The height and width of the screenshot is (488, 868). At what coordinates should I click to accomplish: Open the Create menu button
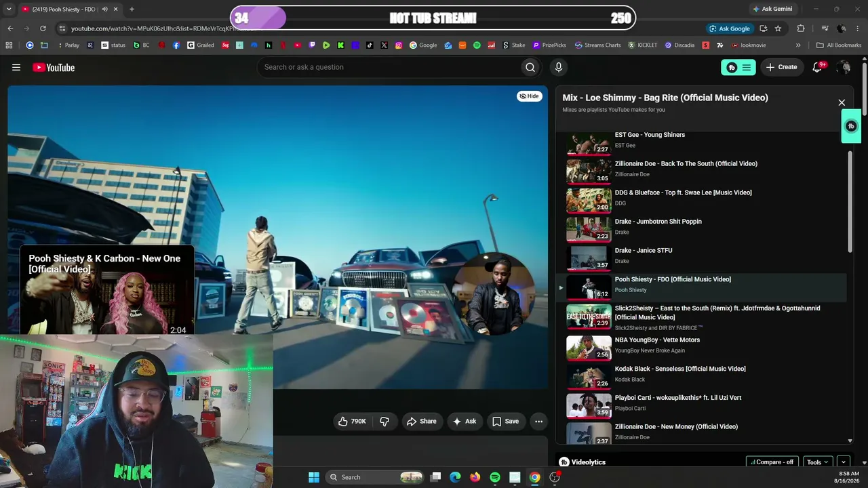point(782,67)
